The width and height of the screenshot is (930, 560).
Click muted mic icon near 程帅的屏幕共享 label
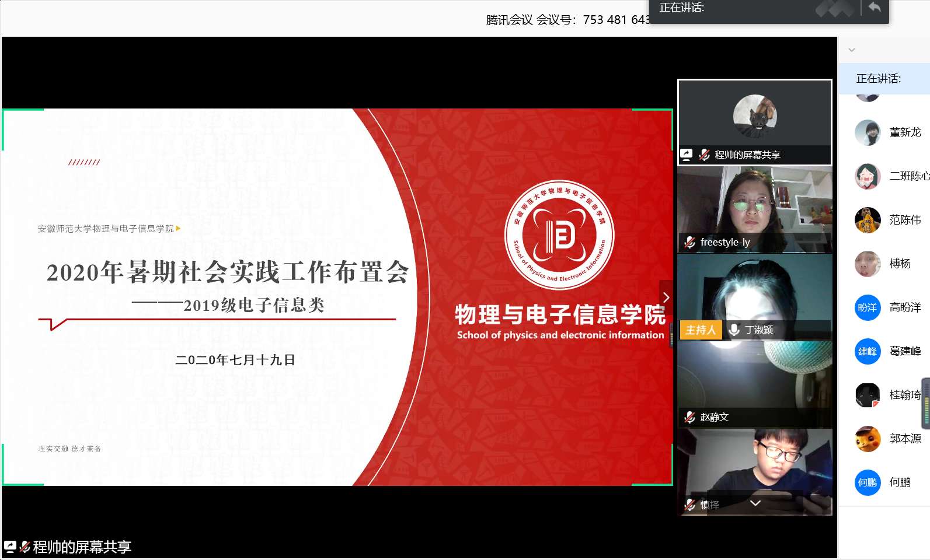tap(25, 547)
